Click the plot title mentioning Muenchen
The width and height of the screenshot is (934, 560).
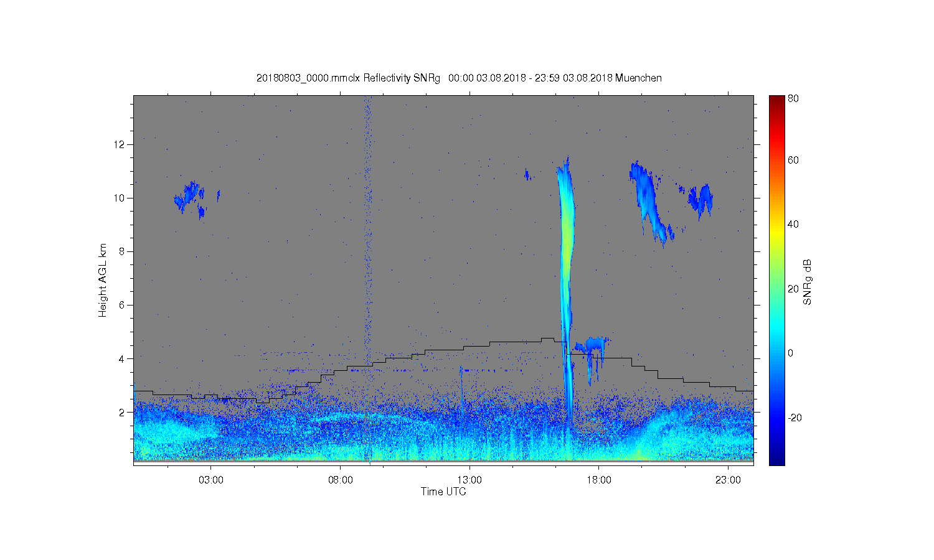(x=459, y=78)
